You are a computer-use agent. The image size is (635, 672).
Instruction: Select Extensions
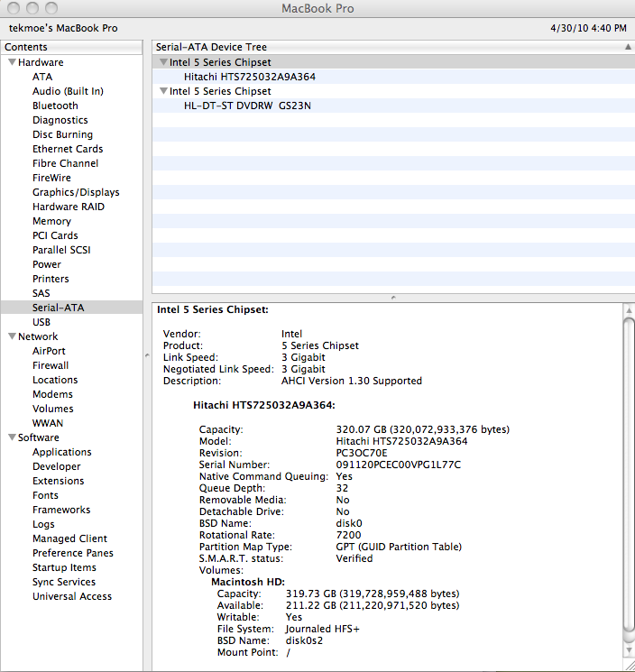58,481
